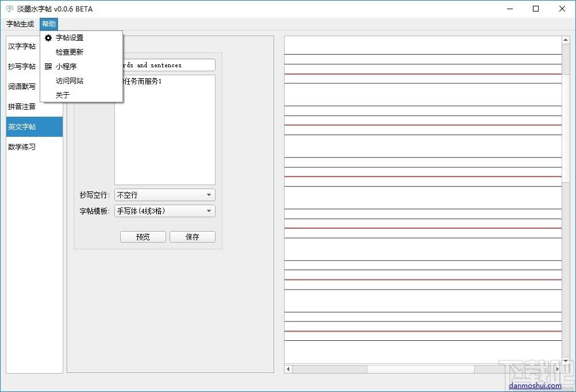Click the preview horizontal scrollbar left arrow

pos(289,369)
